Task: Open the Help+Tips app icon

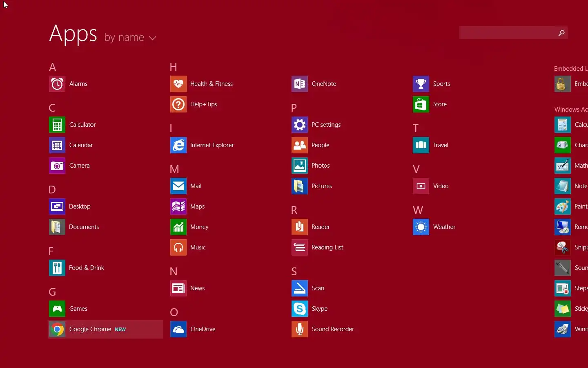Action: 178,104
